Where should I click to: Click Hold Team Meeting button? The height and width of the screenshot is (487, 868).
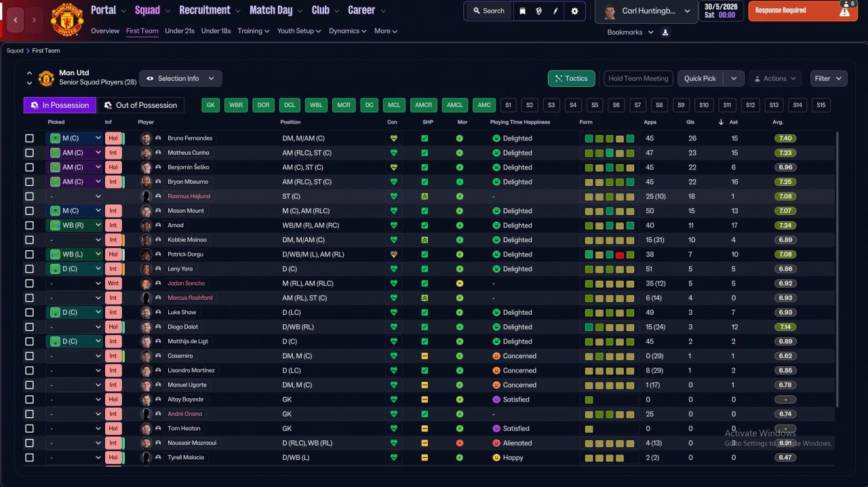[x=638, y=79]
